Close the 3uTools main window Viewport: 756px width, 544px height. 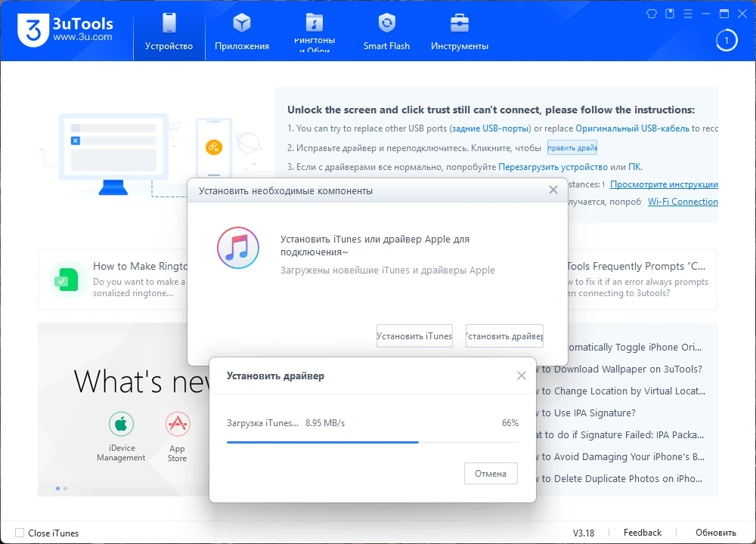742,14
